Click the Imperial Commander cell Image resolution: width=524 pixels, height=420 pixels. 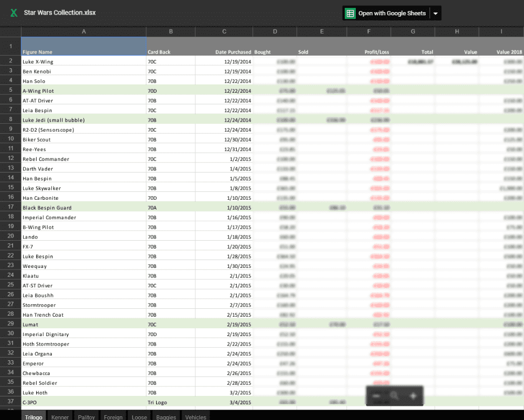(83, 218)
